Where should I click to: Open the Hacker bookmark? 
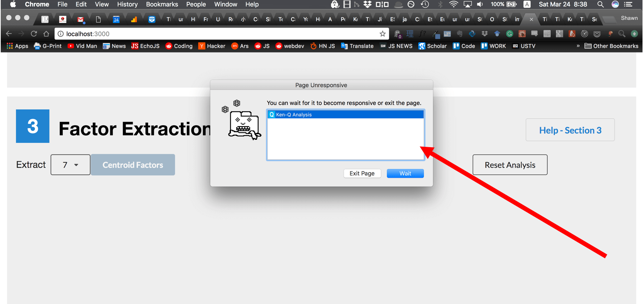212,46
